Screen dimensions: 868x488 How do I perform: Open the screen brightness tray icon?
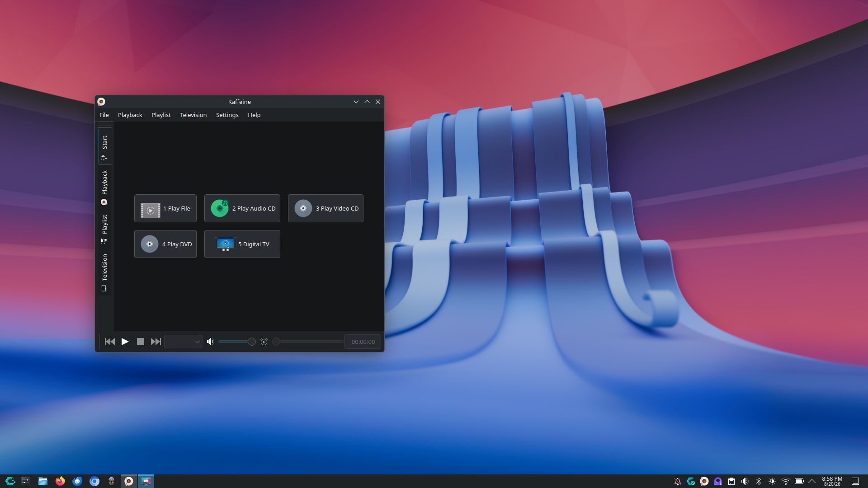(772, 481)
